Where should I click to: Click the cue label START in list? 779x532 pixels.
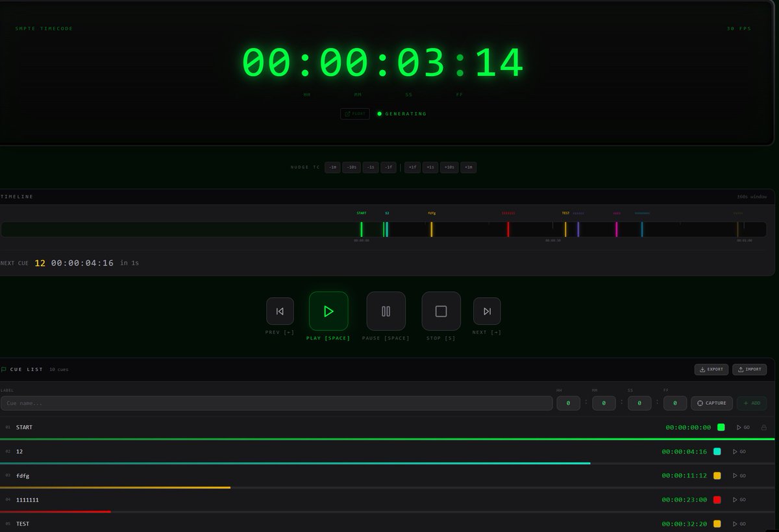(24, 428)
